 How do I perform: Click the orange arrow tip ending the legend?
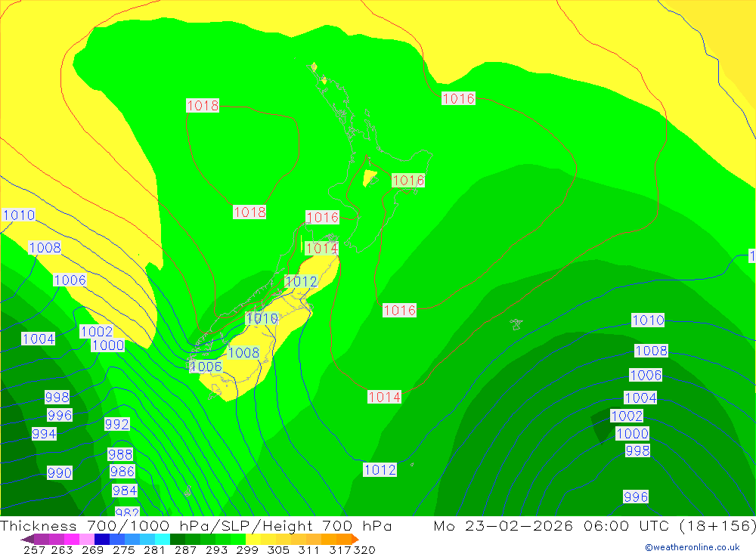(355, 539)
